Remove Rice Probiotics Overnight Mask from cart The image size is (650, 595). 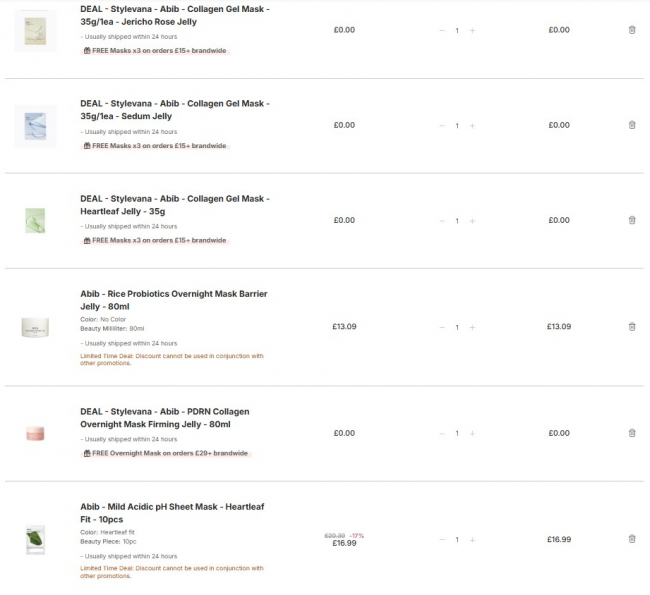(x=631, y=327)
